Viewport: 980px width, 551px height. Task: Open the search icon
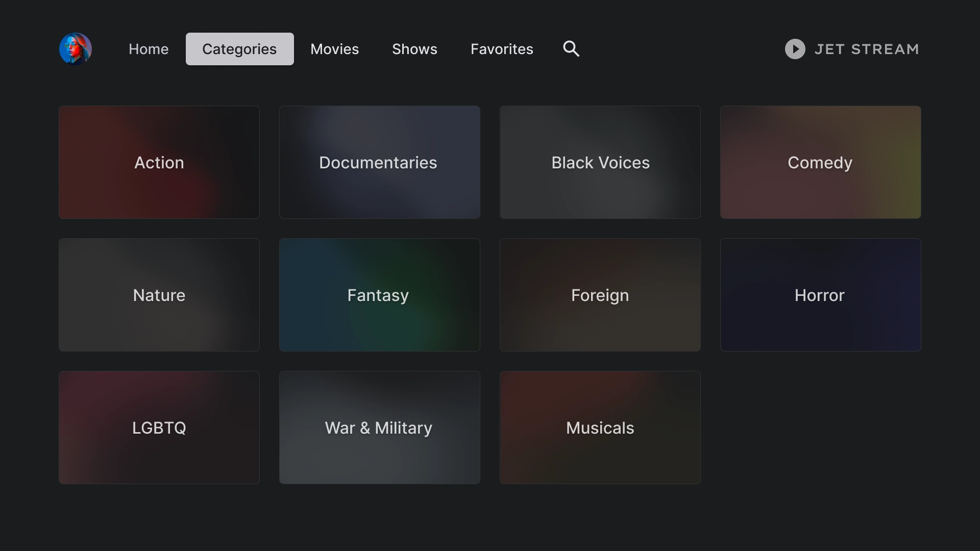(x=571, y=49)
